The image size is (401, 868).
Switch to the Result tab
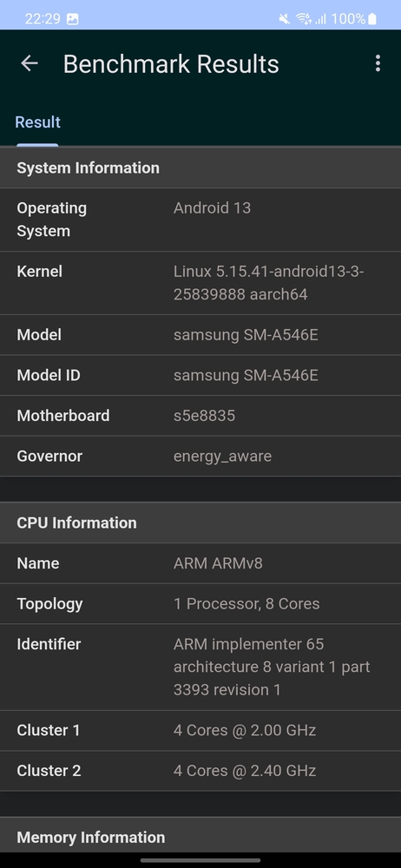click(37, 122)
